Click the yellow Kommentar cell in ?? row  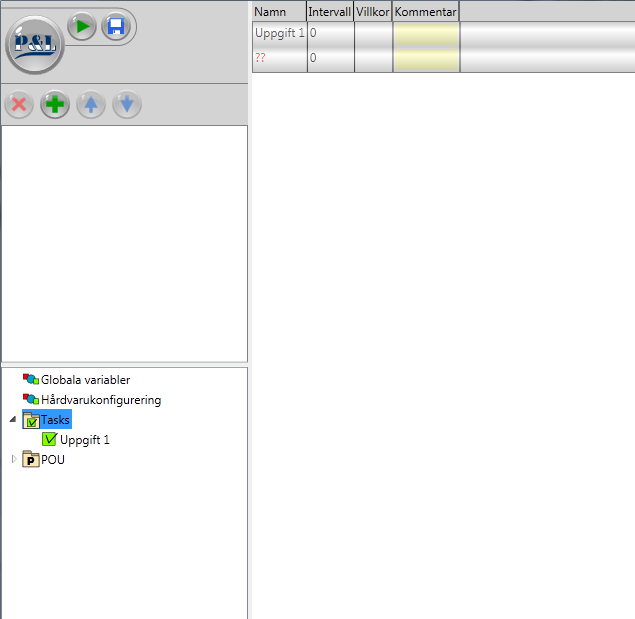click(x=426, y=58)
